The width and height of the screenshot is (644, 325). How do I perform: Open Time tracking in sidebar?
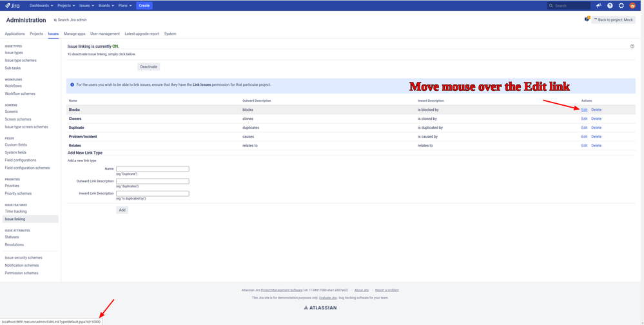tap(15, 212)
